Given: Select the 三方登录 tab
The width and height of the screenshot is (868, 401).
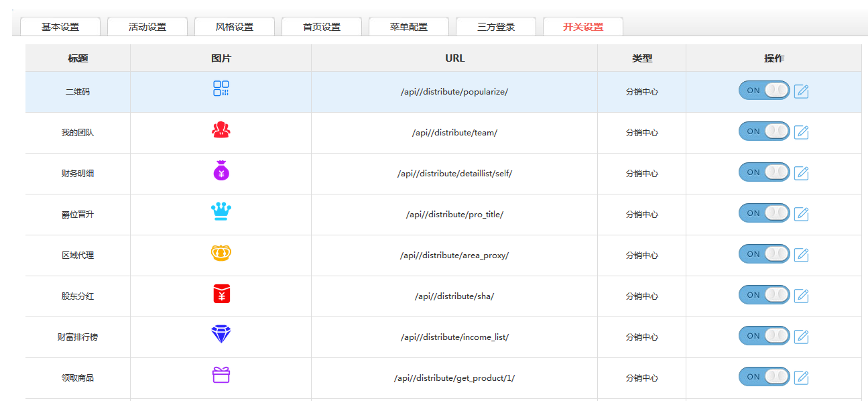Looking at the screenshot, I should [496, 27].
